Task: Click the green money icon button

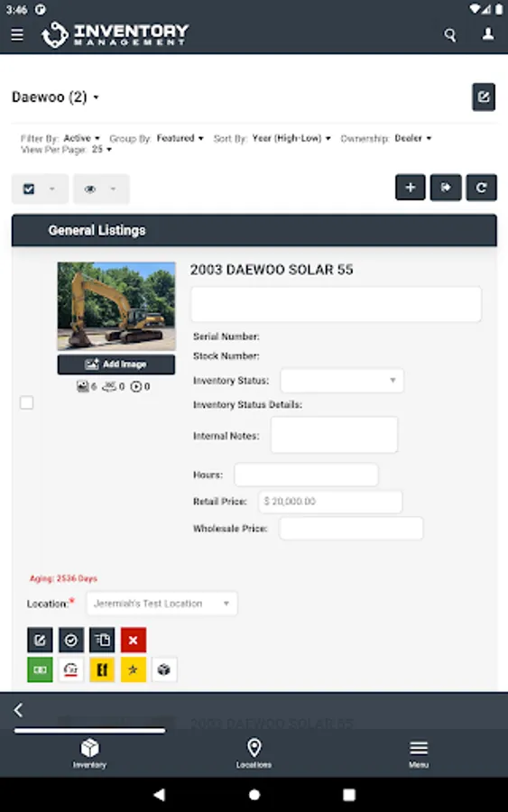Action: tap(40, 669)
